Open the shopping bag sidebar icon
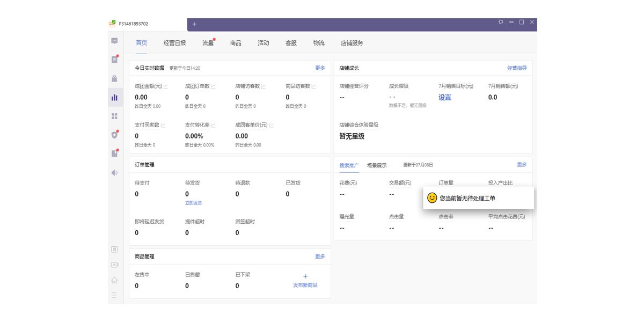 pos(114,78)
